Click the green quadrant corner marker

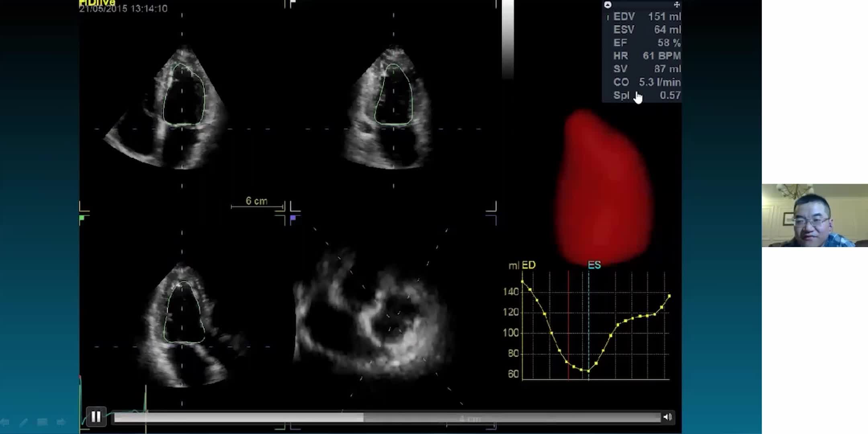click(82, 218)
